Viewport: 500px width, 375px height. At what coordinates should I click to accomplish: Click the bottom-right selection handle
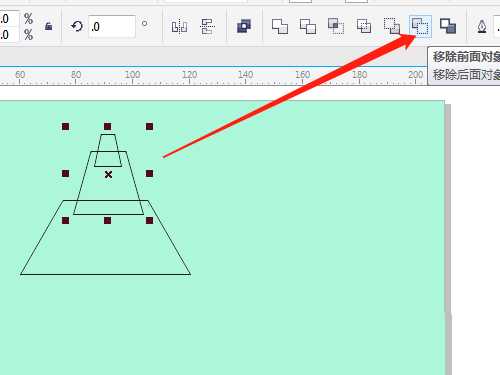[149, 220]
